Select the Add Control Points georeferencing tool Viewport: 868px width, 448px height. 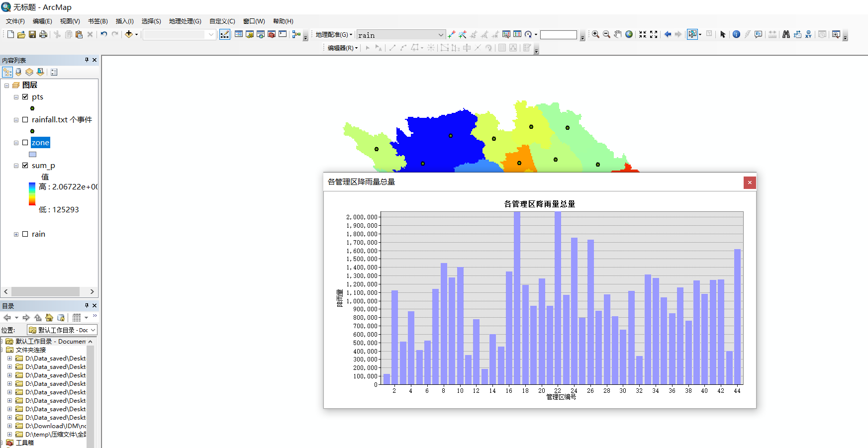(452, 34)
